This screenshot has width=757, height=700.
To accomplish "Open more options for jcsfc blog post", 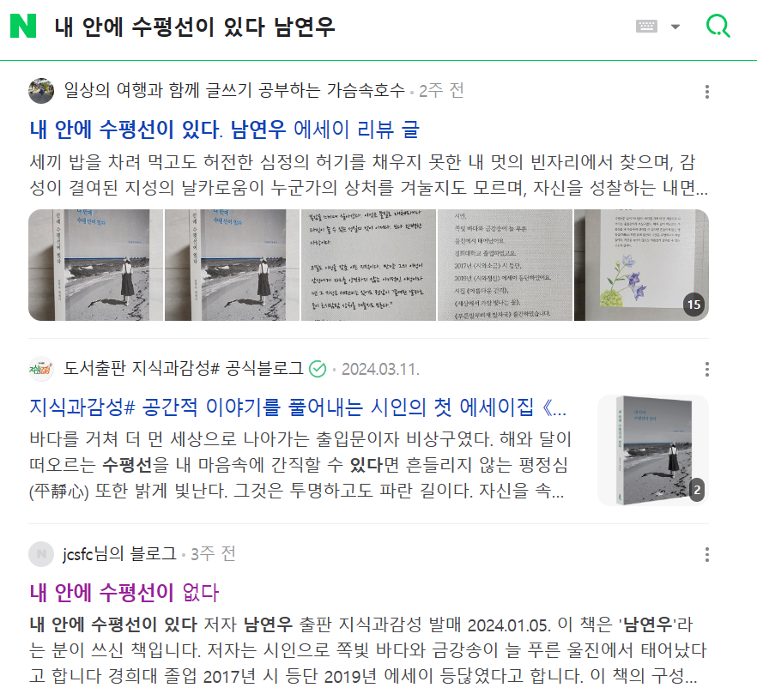I will click(x=707, y=554).
